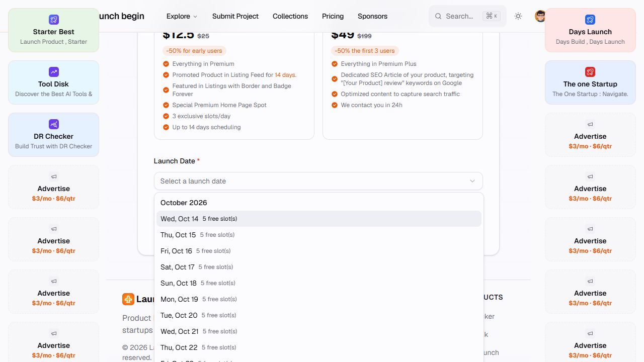Click the orange footer logo icon
This screenshot has width=644, height=362.
pos(128,299)
